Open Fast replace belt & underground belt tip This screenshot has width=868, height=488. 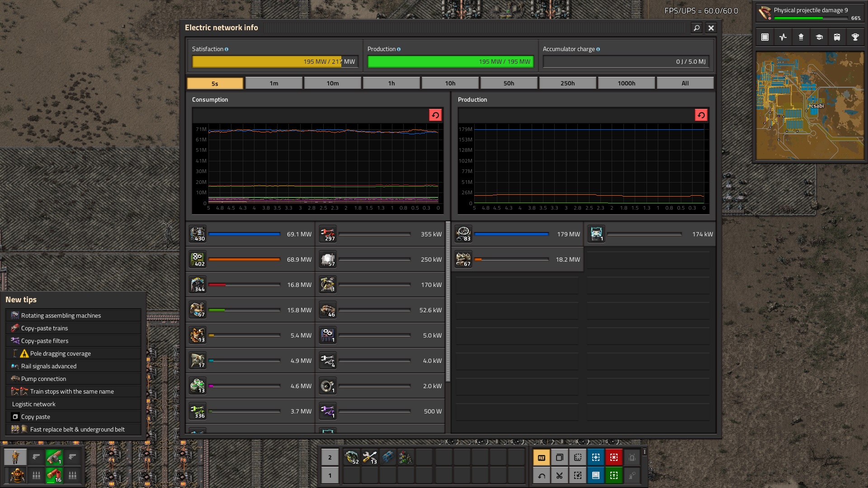click(x=73, y=429)
